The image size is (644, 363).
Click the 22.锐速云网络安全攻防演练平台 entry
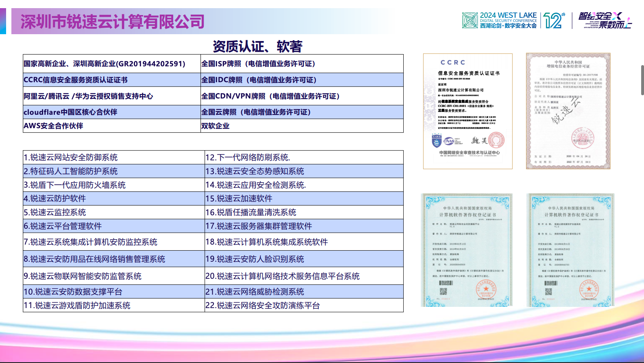(304, 305)
